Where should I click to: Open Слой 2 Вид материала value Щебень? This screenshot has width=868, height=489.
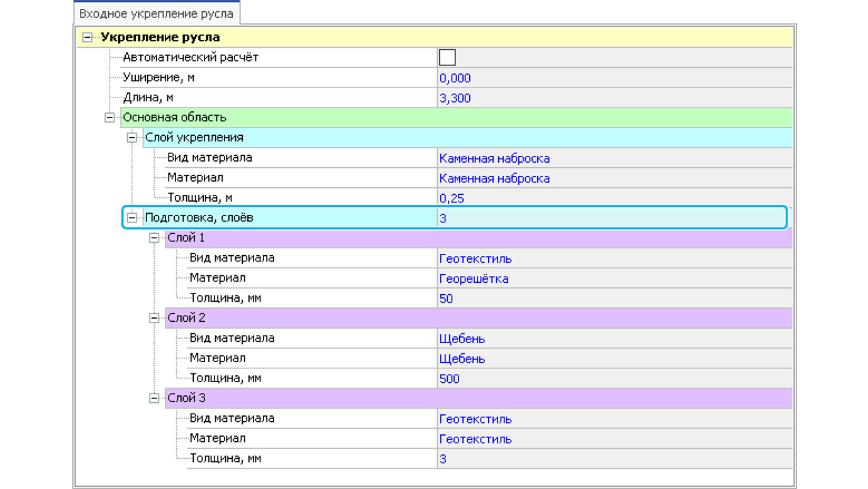(x=615, y=338)
